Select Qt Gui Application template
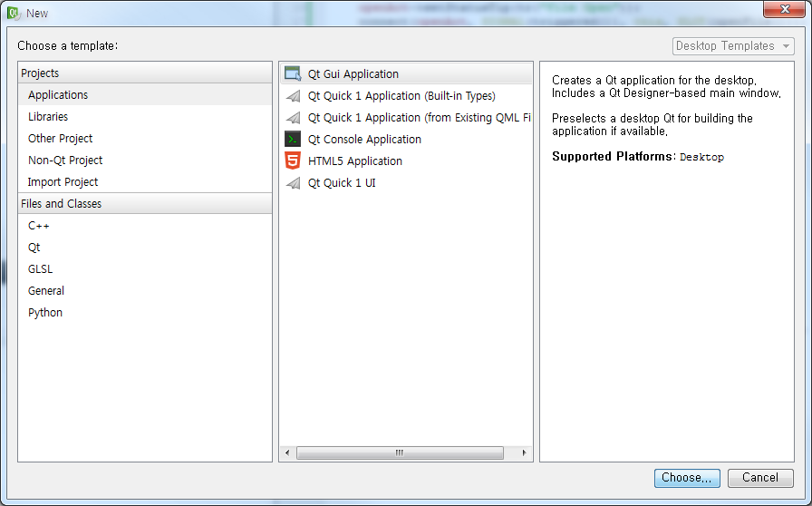This screenshot has height=506, width=812. [406, 73]
